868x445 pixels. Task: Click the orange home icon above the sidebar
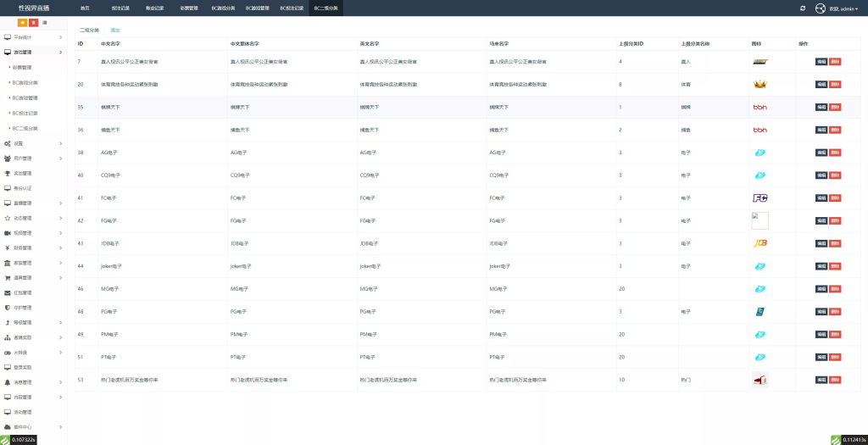pyautogui.click(x=22, y=22)
